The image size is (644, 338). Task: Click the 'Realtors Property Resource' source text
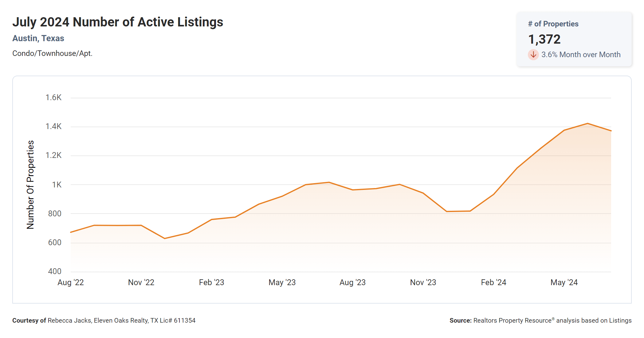coord(512,320)
